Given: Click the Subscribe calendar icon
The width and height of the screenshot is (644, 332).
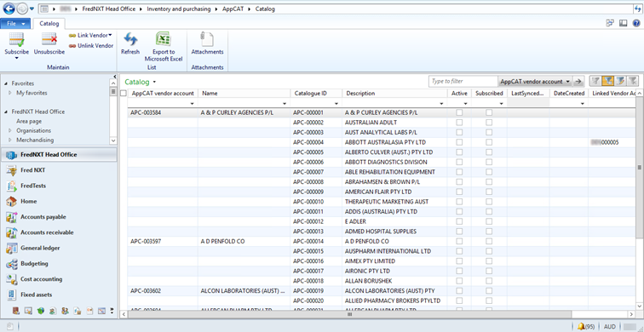Looking at the screenshot, I should (16, 40).
